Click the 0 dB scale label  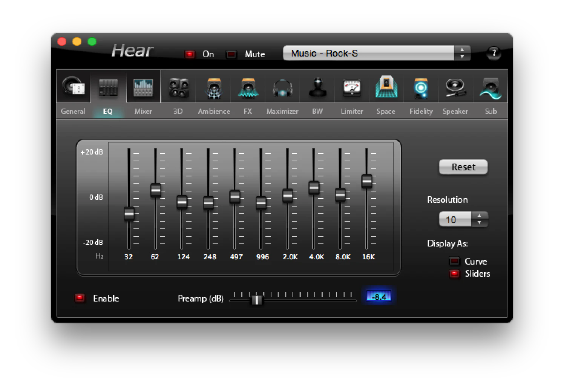coord(96,197)
